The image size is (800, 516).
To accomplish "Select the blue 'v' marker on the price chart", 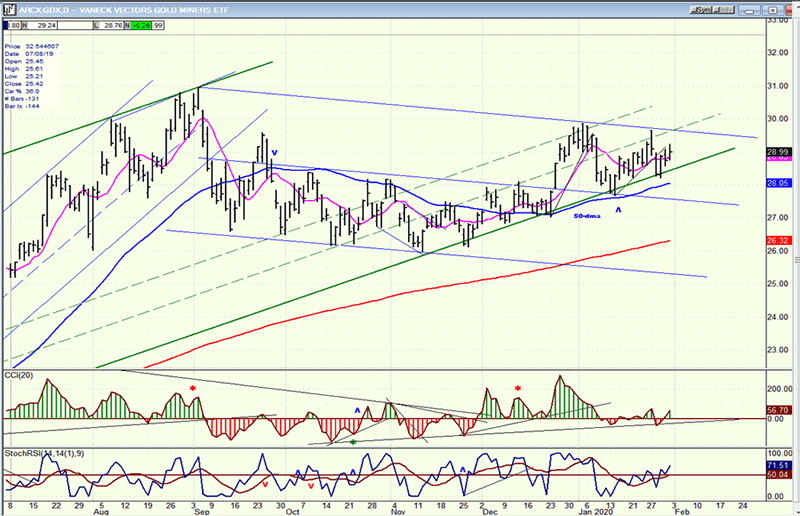I will point(274,153).
